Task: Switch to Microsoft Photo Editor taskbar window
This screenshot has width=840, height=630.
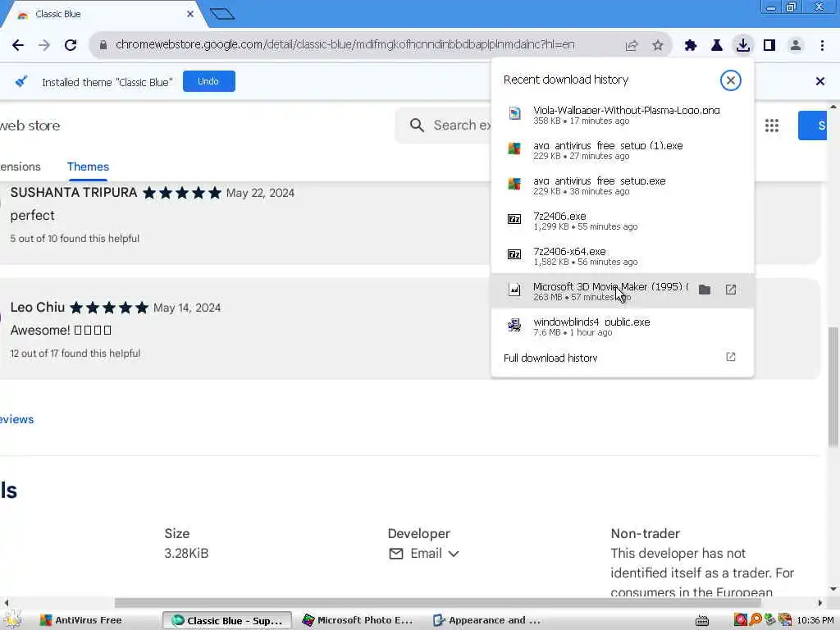Action: pos(358,620)
